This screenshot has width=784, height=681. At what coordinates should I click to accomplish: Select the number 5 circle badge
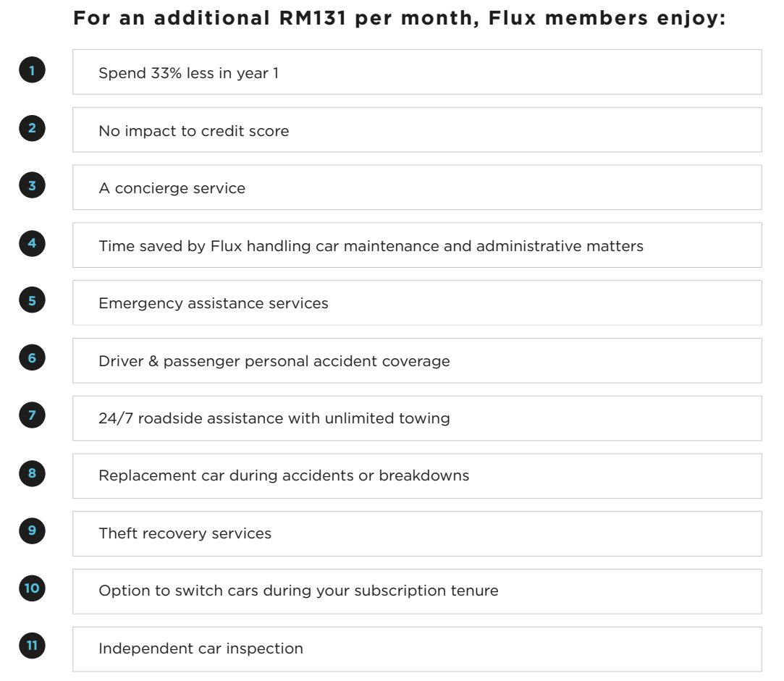(32, 300)
